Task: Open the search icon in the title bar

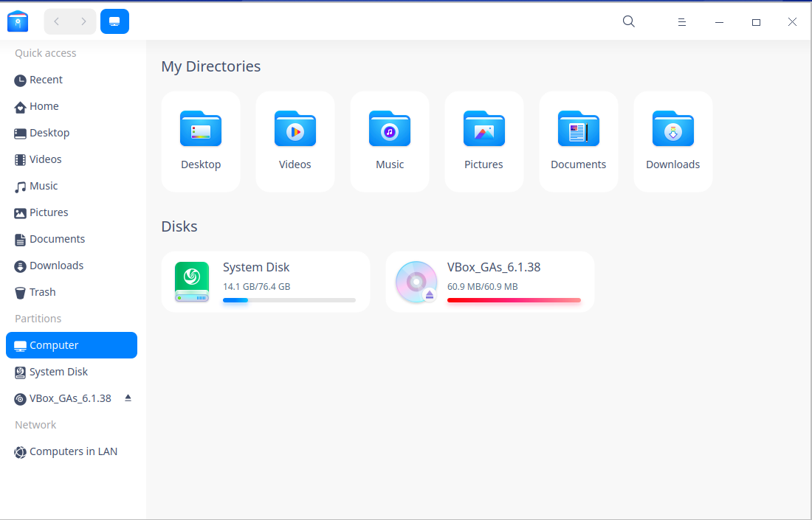Action: click(628, 21)
